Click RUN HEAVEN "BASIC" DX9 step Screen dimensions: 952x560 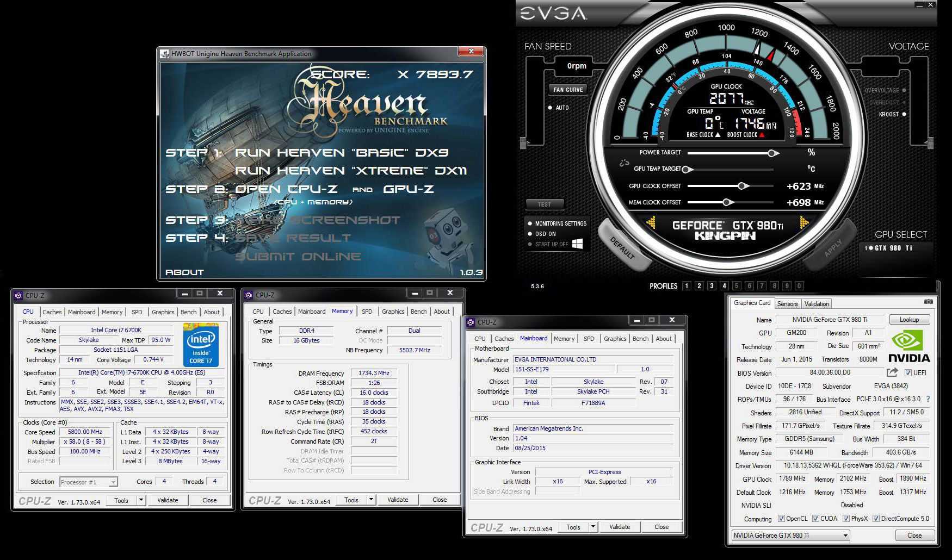[x=342, y=153]
